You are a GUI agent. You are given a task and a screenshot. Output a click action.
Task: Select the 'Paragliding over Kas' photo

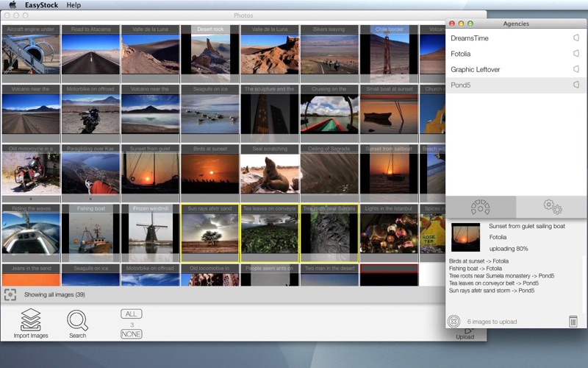(90, 173)
